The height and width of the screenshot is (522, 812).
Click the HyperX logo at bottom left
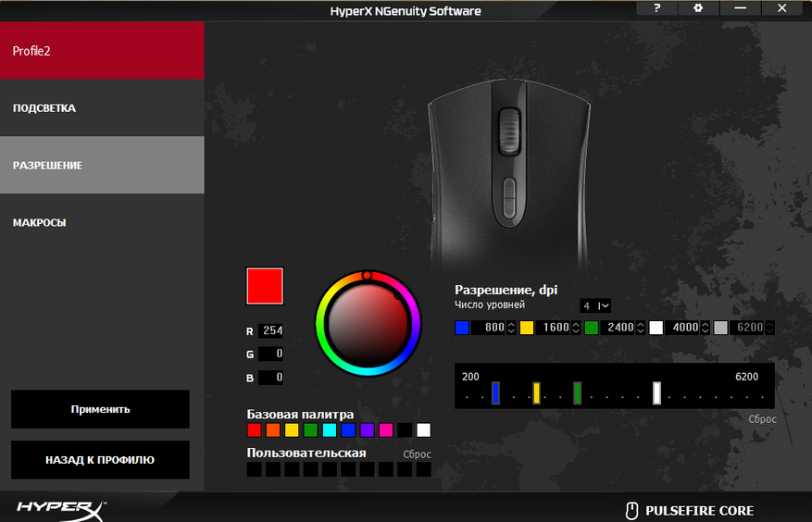(x=60, y=510)
